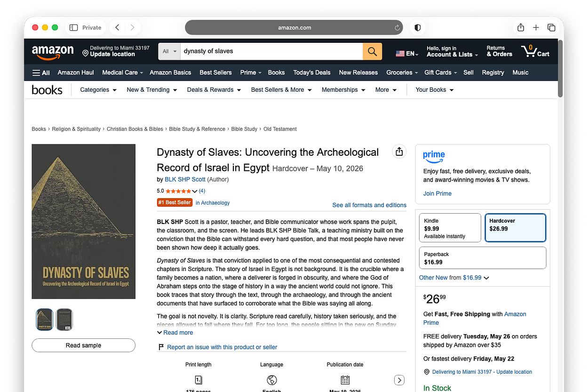Go to Today's Deals

312,72
